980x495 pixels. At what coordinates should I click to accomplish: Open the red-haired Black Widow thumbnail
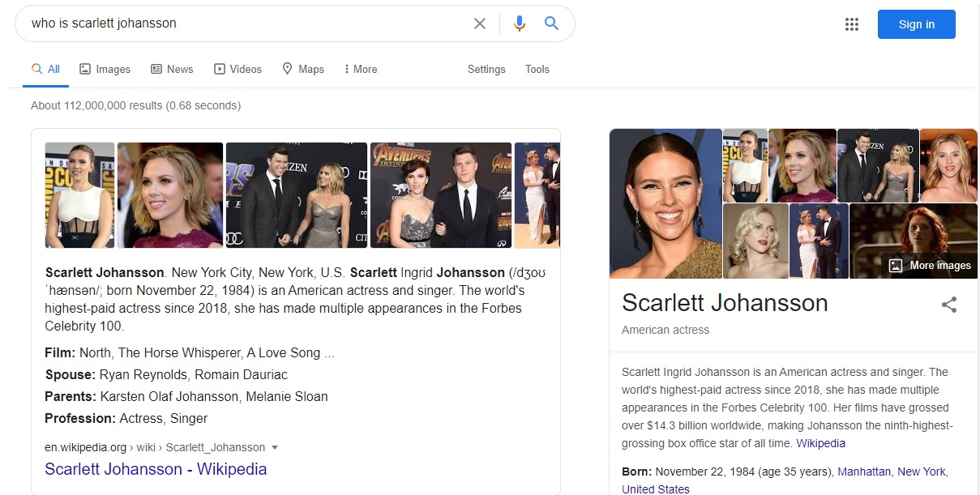pyautogui.click(x=914, y=241)
